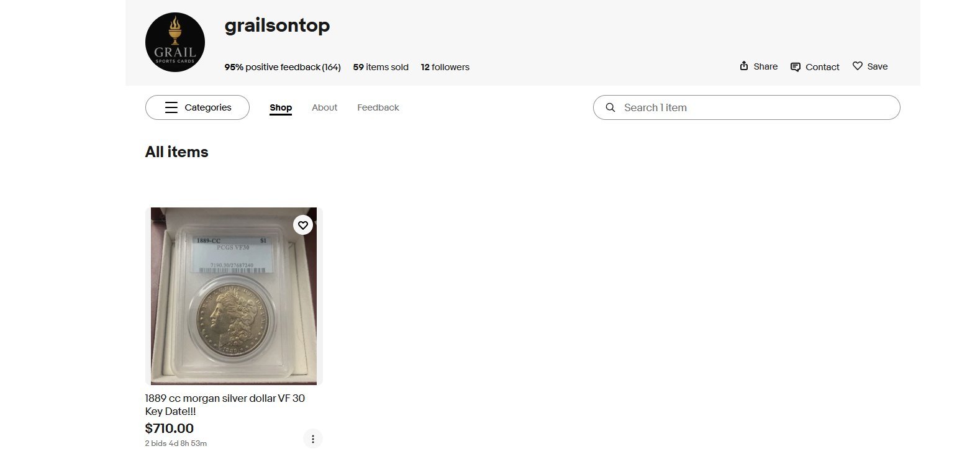The width and height of the screenshot is (980, 459).
Task: Click the magnifier icon in the search box
Action: point(610,107)
